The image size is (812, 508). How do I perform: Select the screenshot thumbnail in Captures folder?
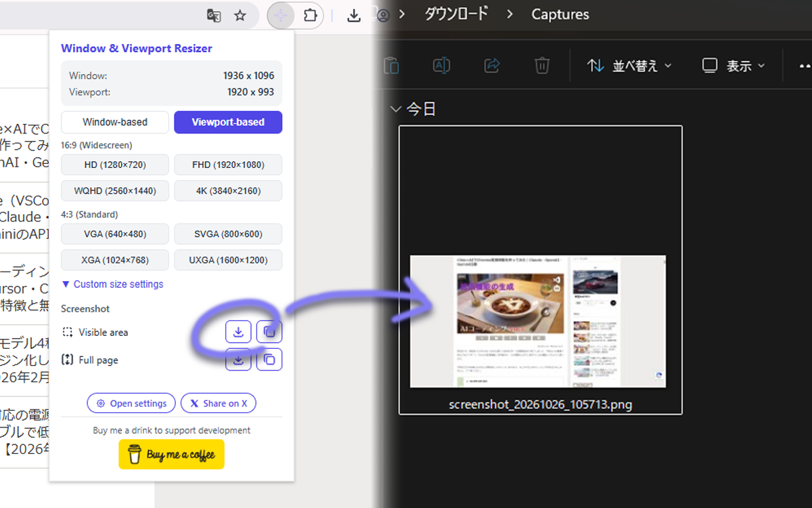click(538, 321)
